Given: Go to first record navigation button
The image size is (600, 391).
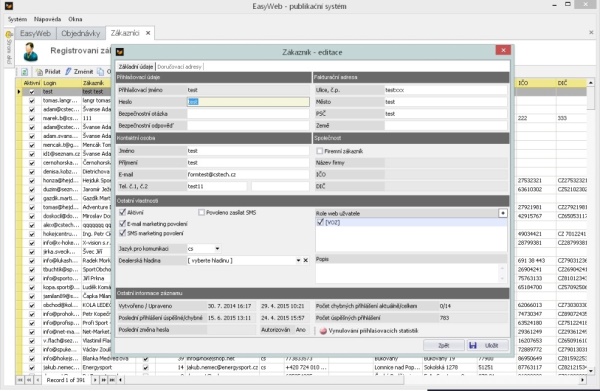Looking at the screenshot, I should [x=20, y=380].
